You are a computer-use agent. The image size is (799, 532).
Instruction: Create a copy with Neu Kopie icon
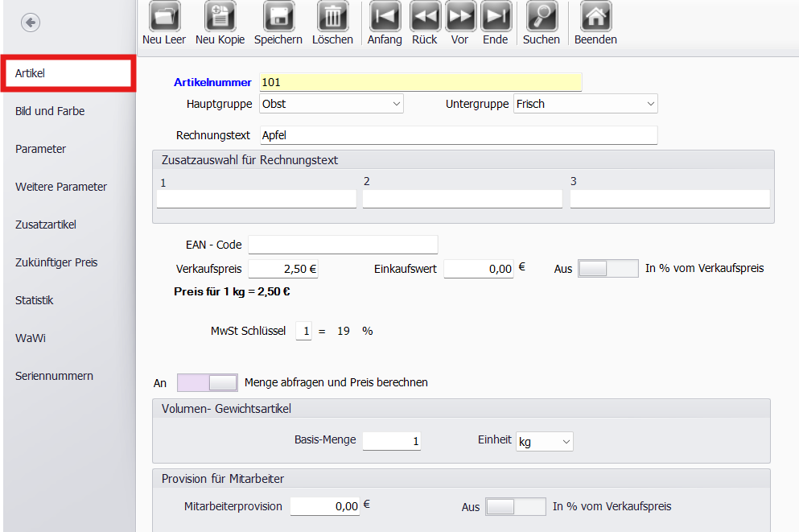click(x=220, y=17)
